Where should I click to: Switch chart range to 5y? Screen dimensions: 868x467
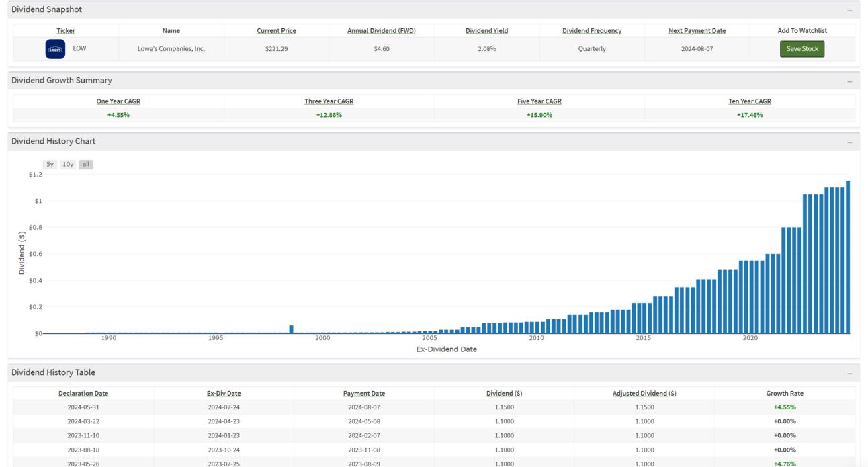pos(50,164)
